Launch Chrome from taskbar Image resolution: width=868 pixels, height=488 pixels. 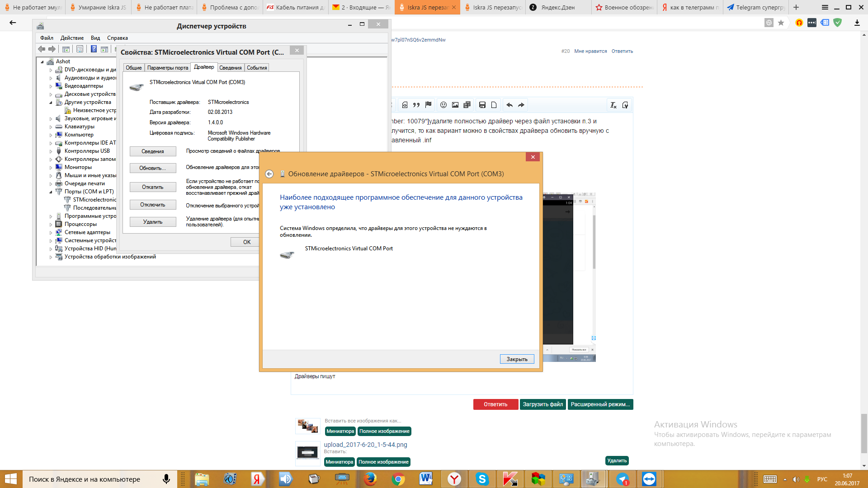(x=398, y=479)
